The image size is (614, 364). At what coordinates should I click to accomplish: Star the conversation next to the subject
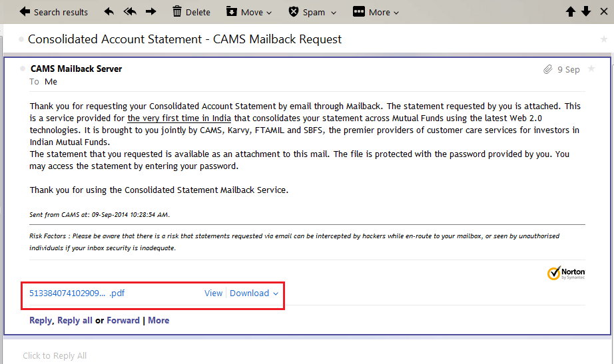pos(603,40)
